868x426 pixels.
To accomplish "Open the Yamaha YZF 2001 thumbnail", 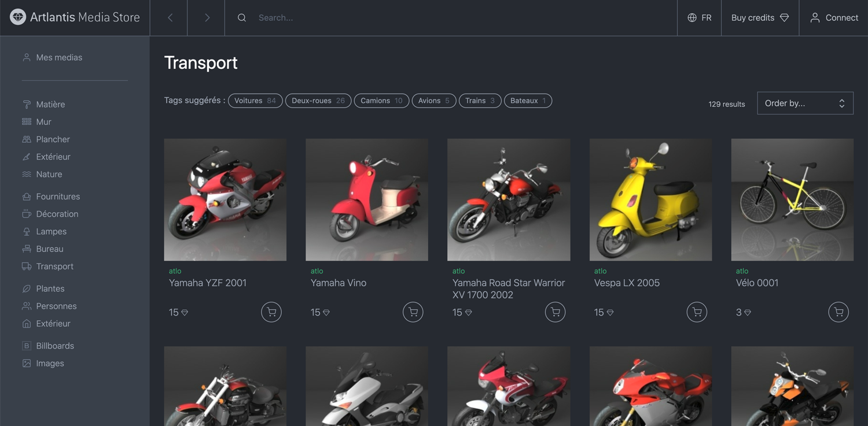I will 225,199.
